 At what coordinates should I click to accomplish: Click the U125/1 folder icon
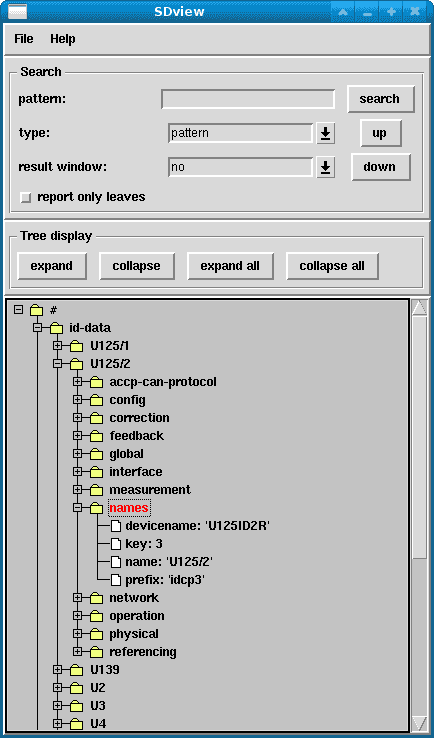(76, 346)
